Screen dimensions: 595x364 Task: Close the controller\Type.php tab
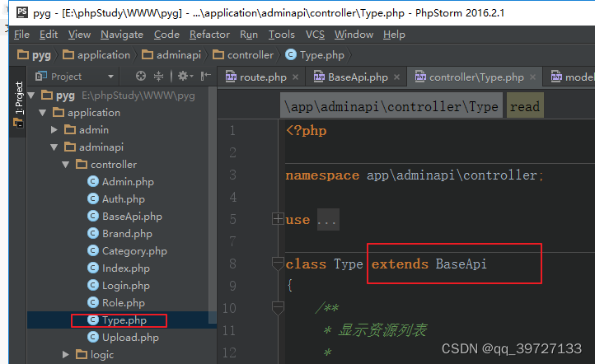click(532, 77)
